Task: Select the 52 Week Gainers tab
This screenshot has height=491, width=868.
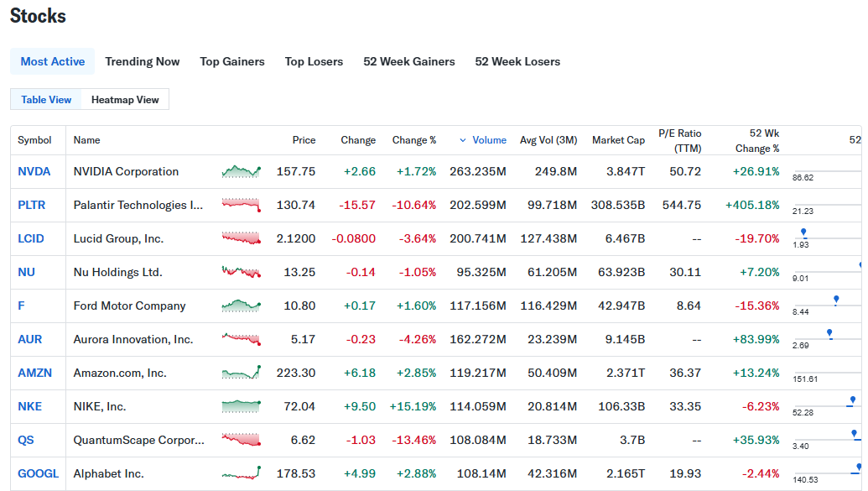Action: pos(409,61)
